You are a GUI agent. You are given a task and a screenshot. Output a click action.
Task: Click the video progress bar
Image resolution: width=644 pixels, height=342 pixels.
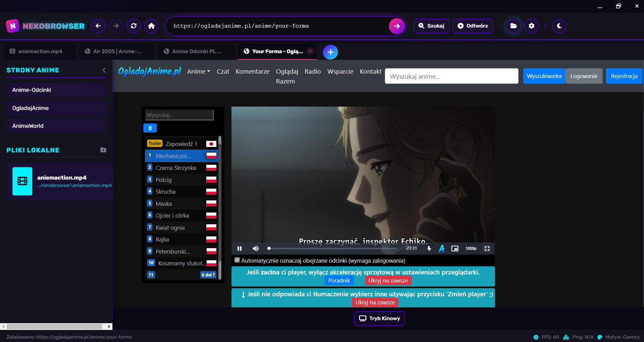[x=332, y=249]
